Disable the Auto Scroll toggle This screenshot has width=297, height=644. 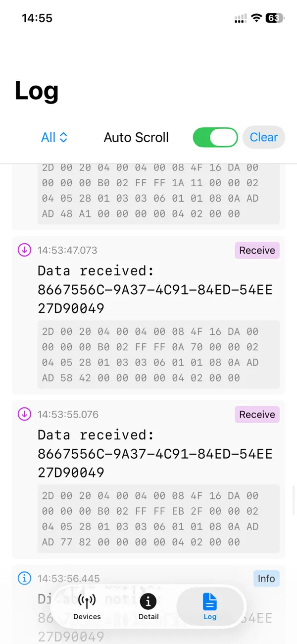[x=215, y=137]
